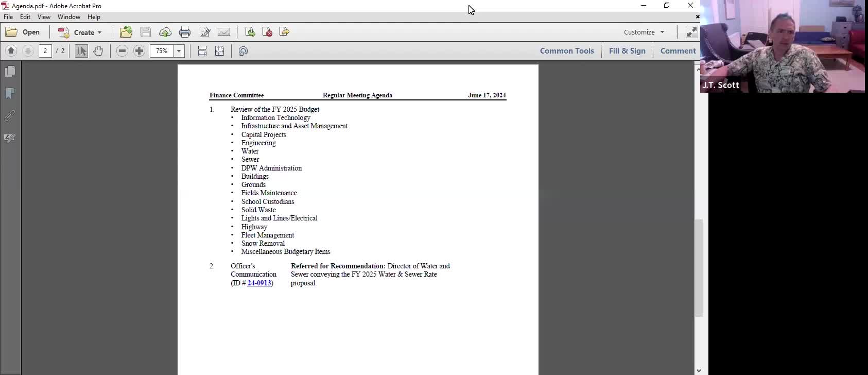Click the J.T. Scott webcam thumbnail

click(783, 46)
